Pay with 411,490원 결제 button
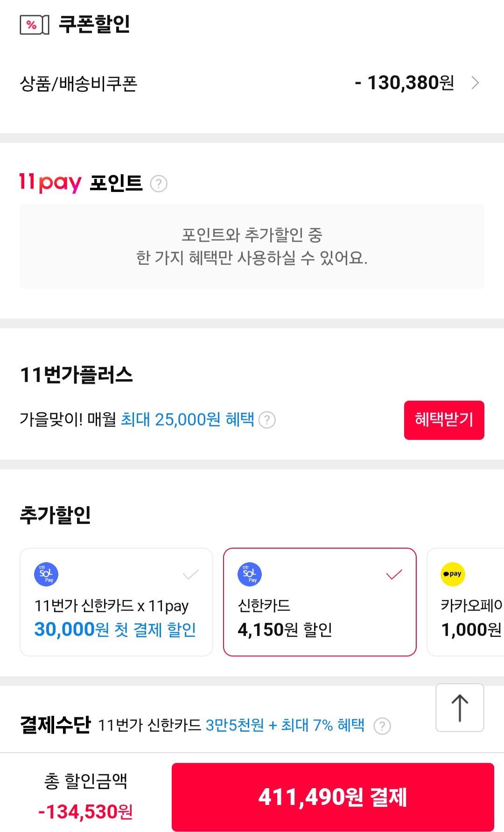Viewport: 504px width, 832px height. [x=333, y=797]
